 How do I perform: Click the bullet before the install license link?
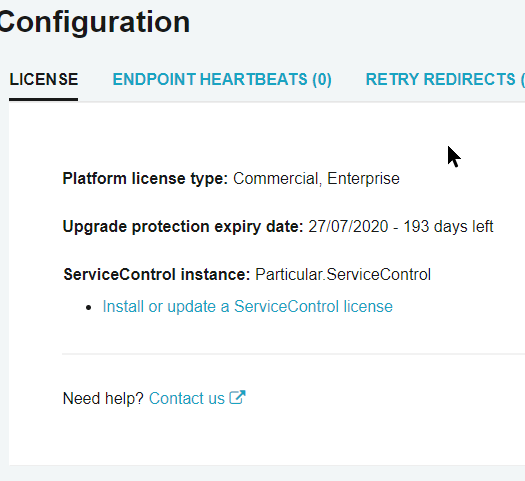click(88, 308)
